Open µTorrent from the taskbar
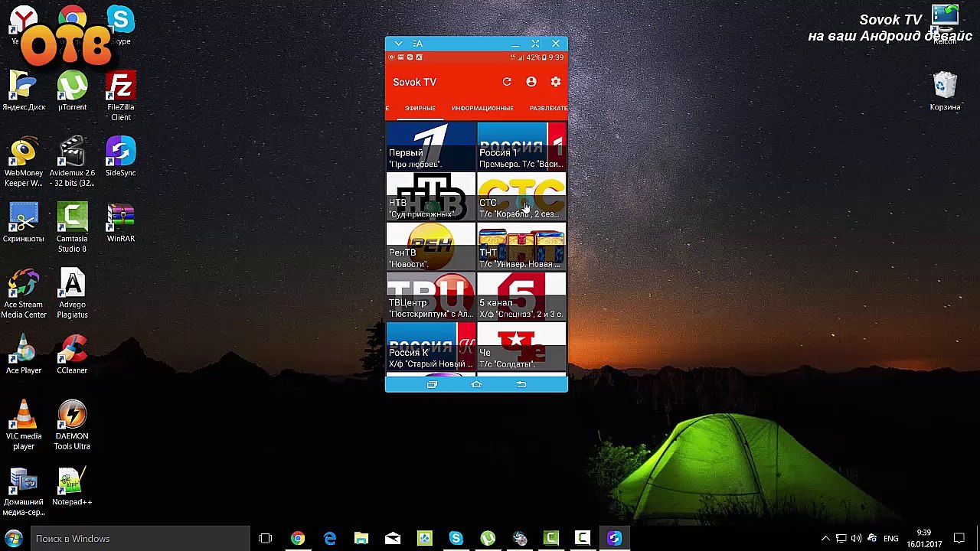The height and width of the screenshot is (551, 980). [x=488, y=539]
